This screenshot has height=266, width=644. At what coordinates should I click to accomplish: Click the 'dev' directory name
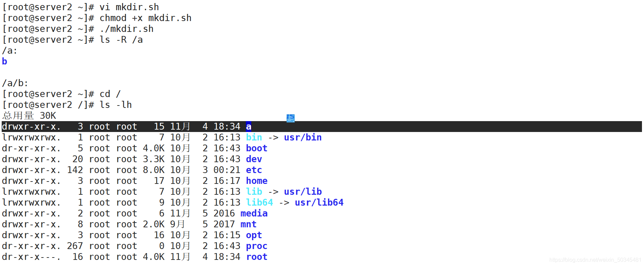click(x=254, y=159)
